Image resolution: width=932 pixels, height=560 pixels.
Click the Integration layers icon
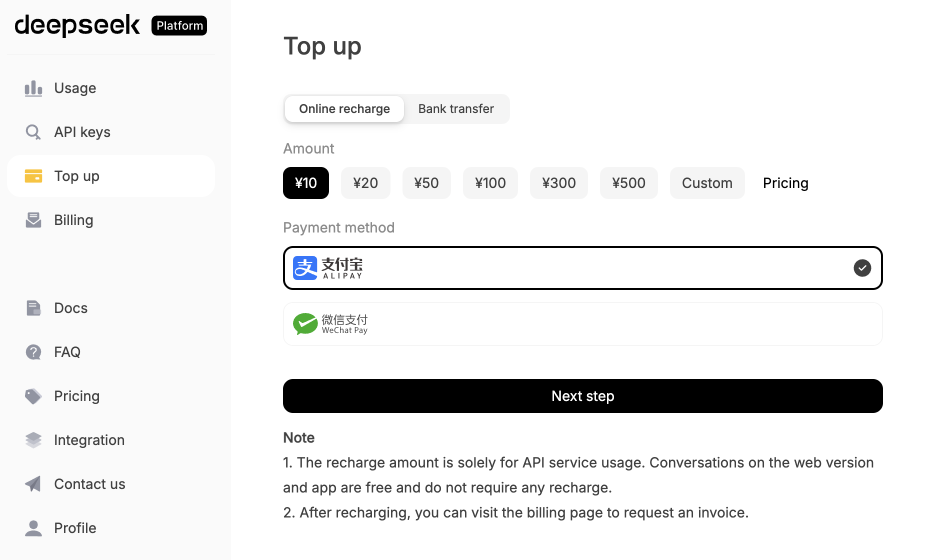[33, 440]
